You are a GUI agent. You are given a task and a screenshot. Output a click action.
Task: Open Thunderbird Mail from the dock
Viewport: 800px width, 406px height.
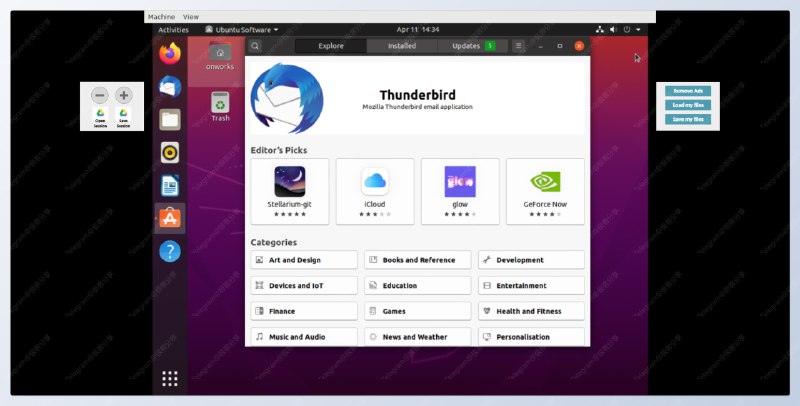pos(170,87)
